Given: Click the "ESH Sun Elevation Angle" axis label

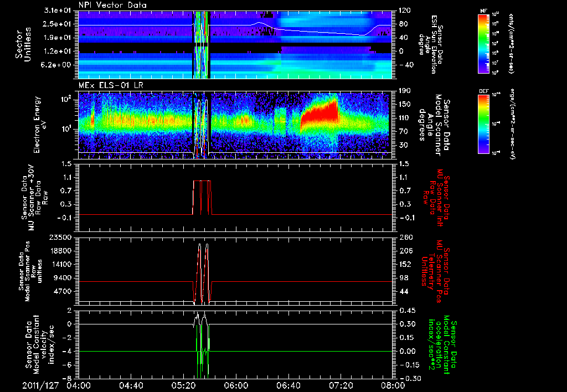Looking at the screenshot, I should point(430,44).
